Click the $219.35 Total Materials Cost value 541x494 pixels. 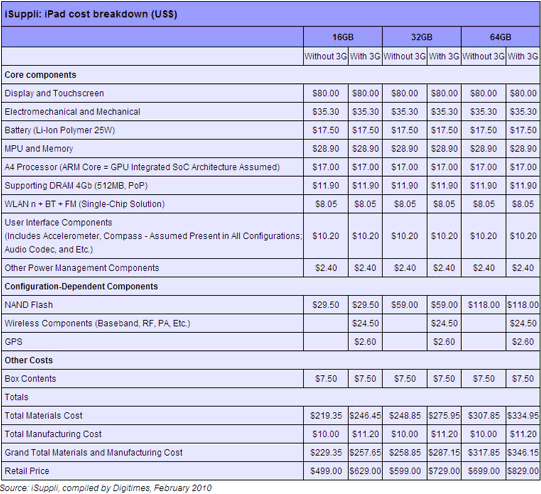click(326, 416)
